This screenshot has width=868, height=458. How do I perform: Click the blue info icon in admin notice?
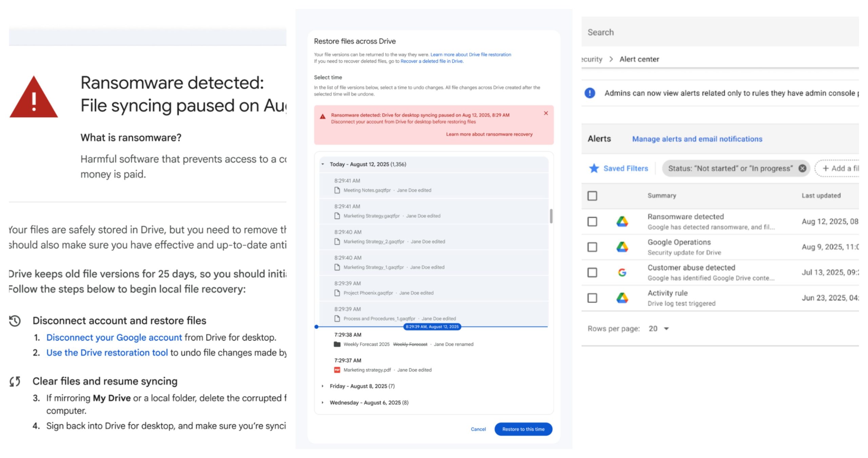(x=590, y=93)
